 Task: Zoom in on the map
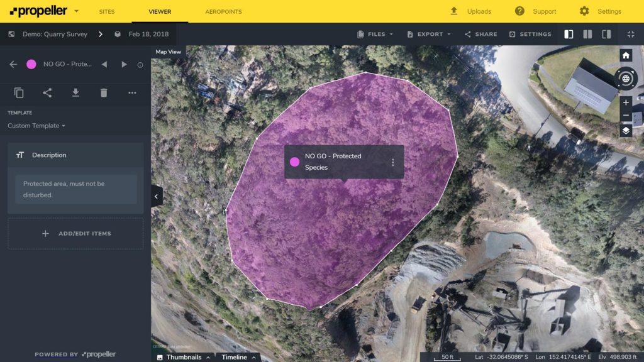pyautogui.click(x=625, y=102)
